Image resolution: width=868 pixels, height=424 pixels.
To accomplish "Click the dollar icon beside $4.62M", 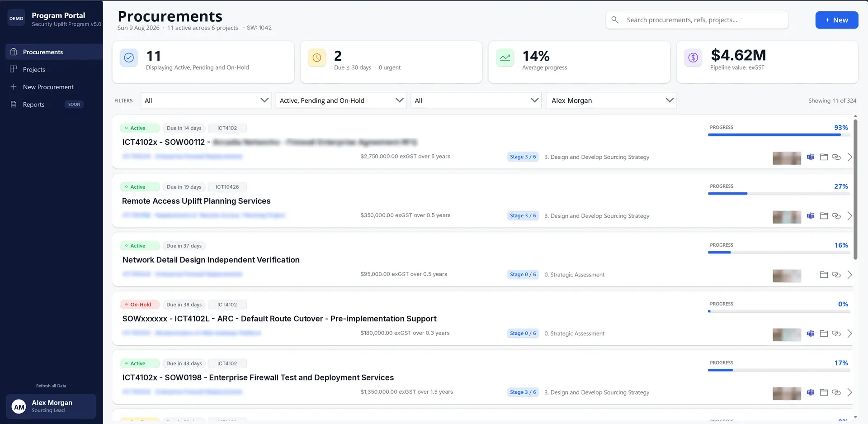I will pos(693,58).
